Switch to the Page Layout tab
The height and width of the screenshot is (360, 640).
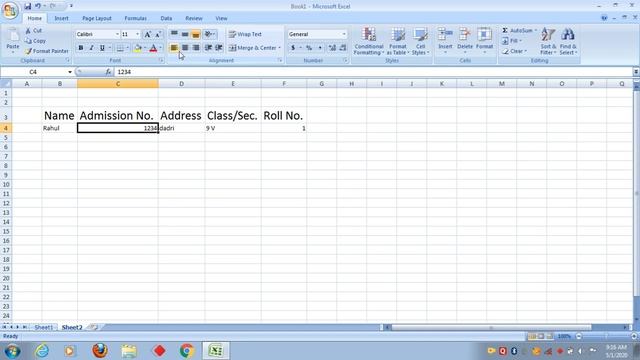tap(97, 18)
